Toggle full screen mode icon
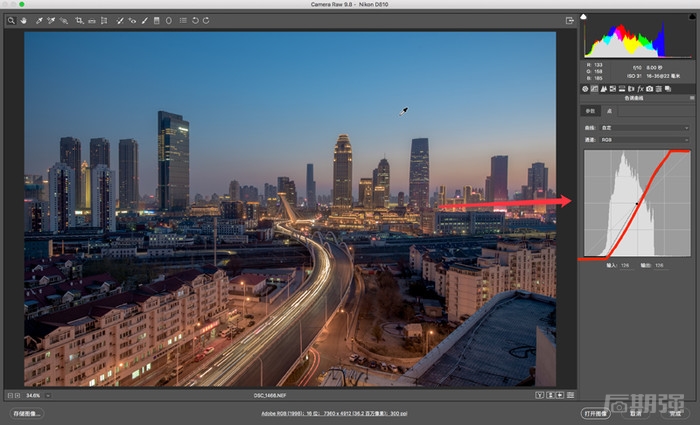This screenshot has height=425, width=700. pyautogui.click(x=570, y=21)
